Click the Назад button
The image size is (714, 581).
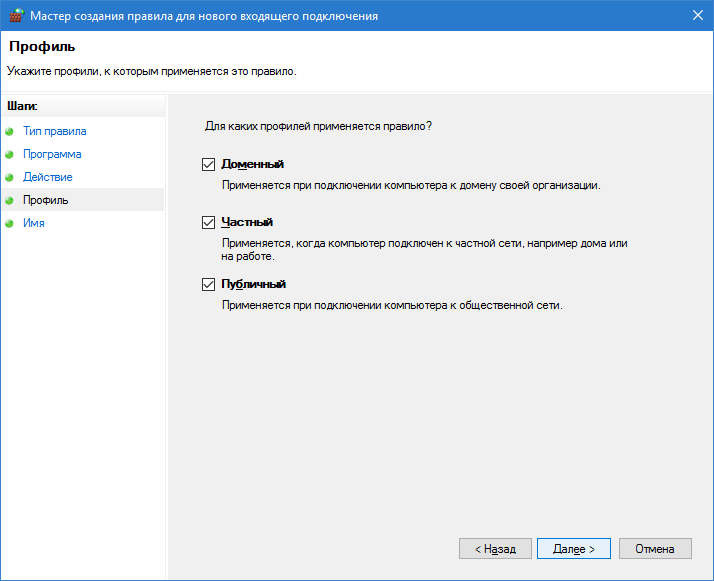[x=495, y=549]
